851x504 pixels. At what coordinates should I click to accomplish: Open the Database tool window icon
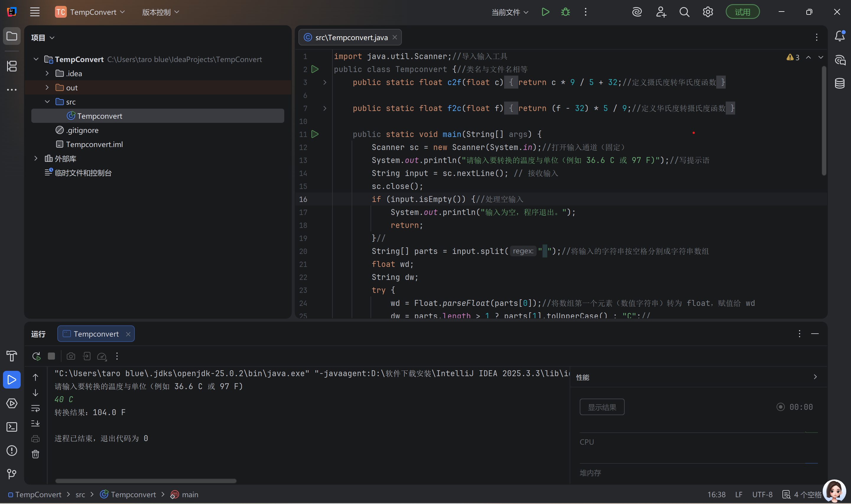(839, 83)
